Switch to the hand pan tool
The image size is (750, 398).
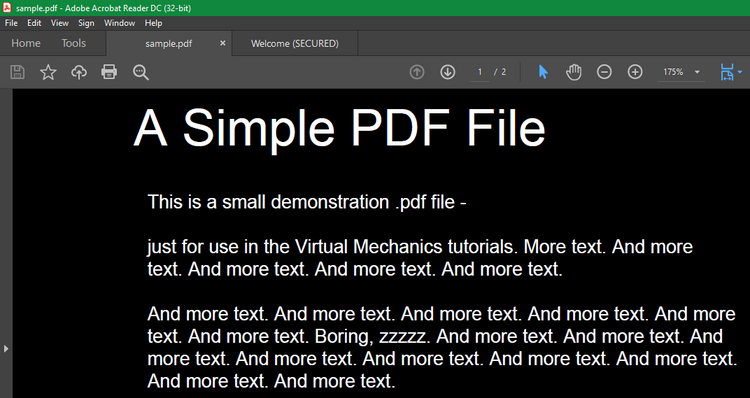(x=574, y=72)
